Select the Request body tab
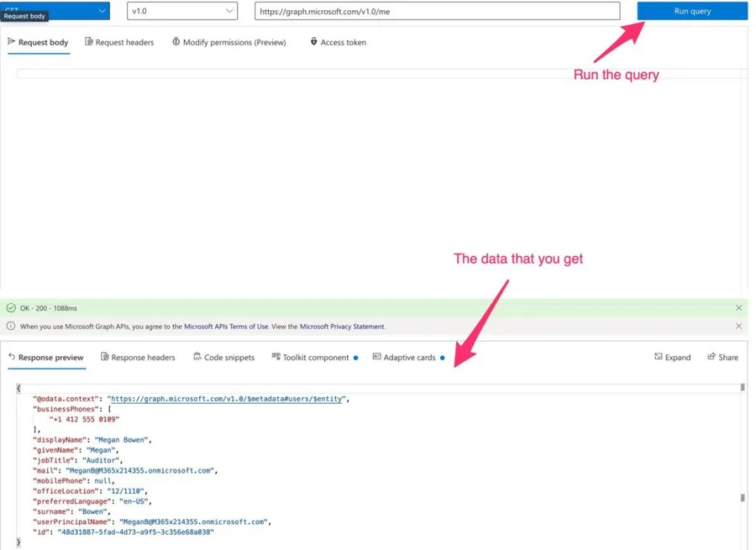Image resolution: width=756 pixels, height=550 pixels. click(38, 42)
